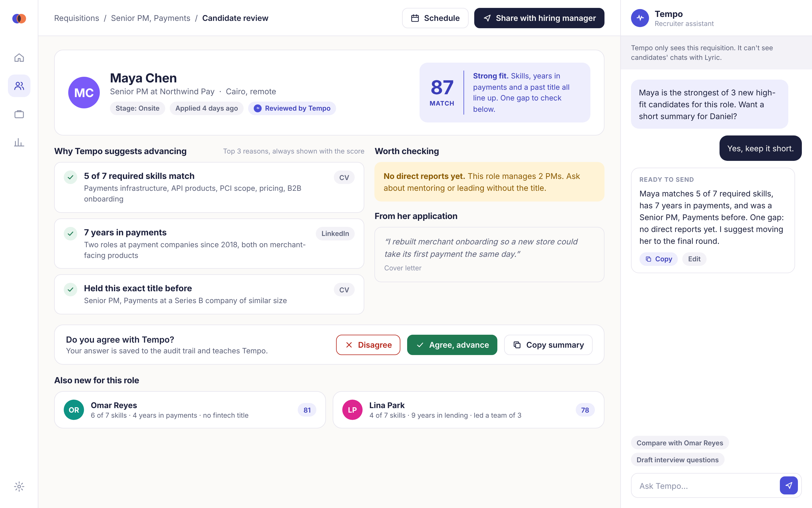Click Reviewed by Tempo badge
This screenshot has height=508, width=812.
click(292, 108)
